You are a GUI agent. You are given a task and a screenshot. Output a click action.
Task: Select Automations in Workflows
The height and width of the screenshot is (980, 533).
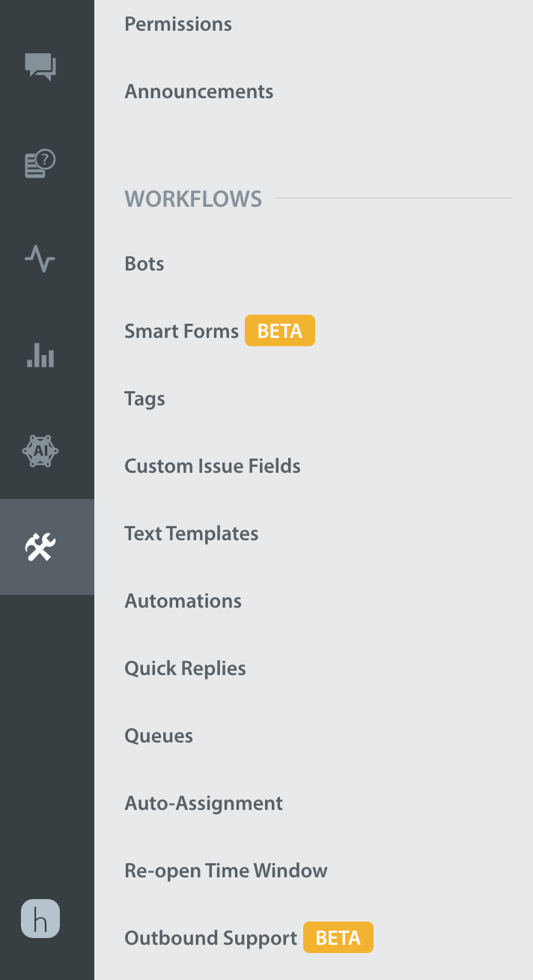[x=183, y=601]
